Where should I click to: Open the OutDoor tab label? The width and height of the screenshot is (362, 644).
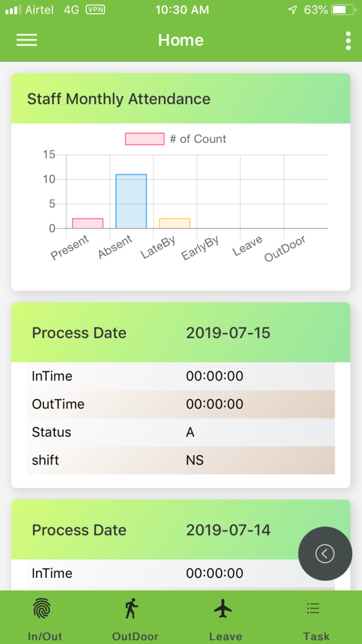pos(135,636)
